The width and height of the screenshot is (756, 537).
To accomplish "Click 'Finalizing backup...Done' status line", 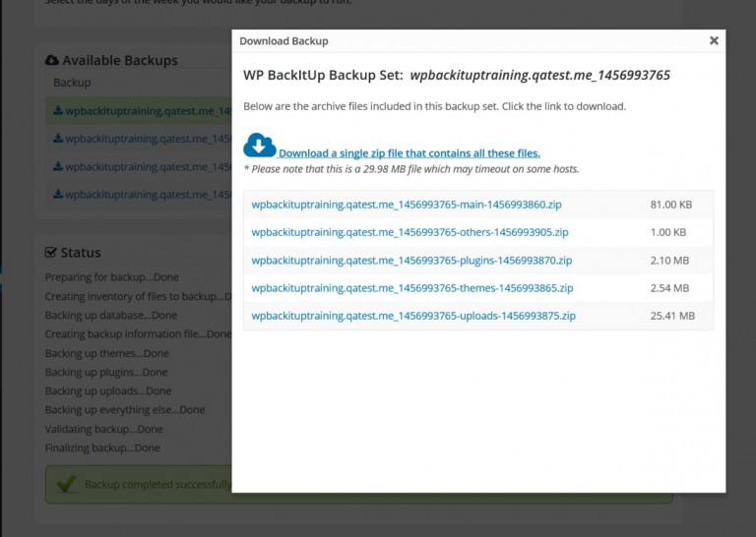I will click(x=102, y=447).
